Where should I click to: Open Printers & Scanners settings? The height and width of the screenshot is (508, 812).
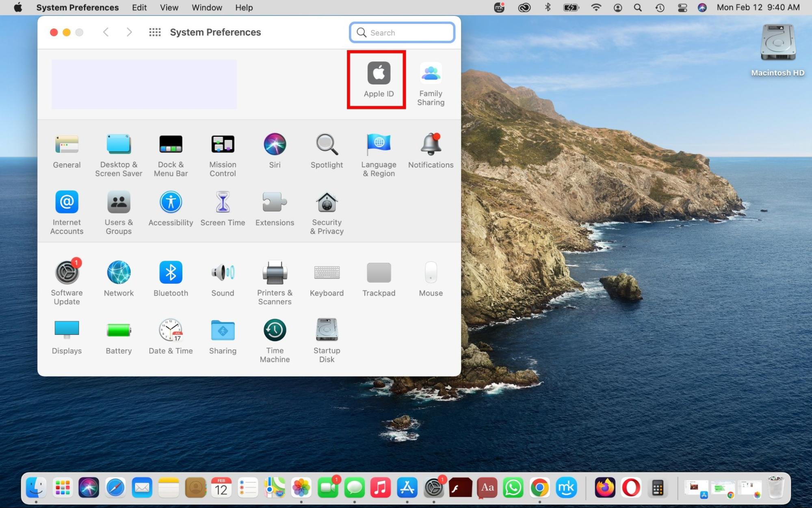point(275,283)
